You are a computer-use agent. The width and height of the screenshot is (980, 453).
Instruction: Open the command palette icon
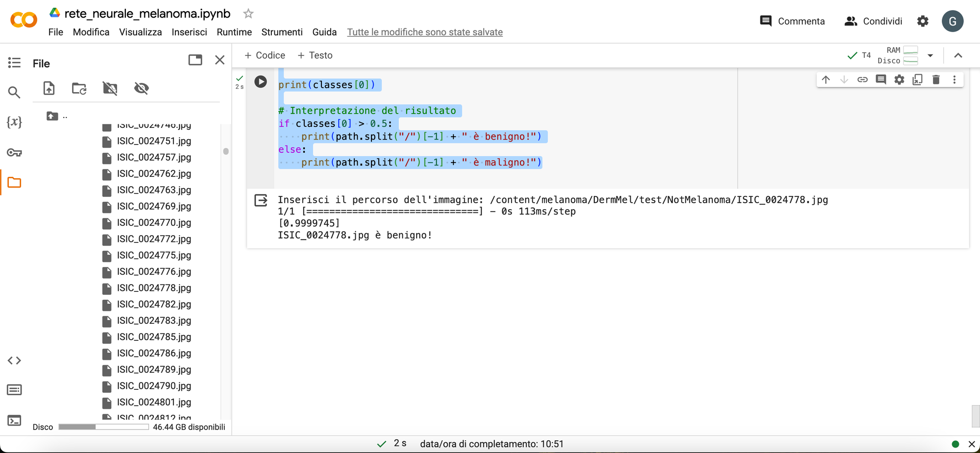click(14, 390)
